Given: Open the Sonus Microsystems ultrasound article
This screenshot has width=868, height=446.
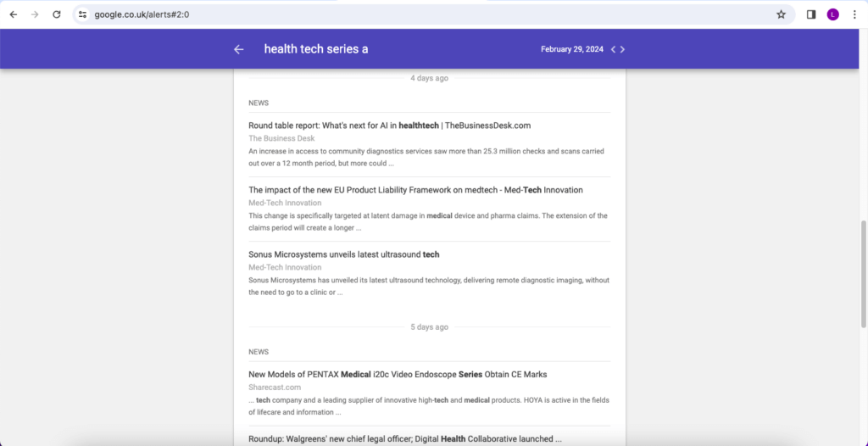Looking at the screenshot, I should click(343, 254).
